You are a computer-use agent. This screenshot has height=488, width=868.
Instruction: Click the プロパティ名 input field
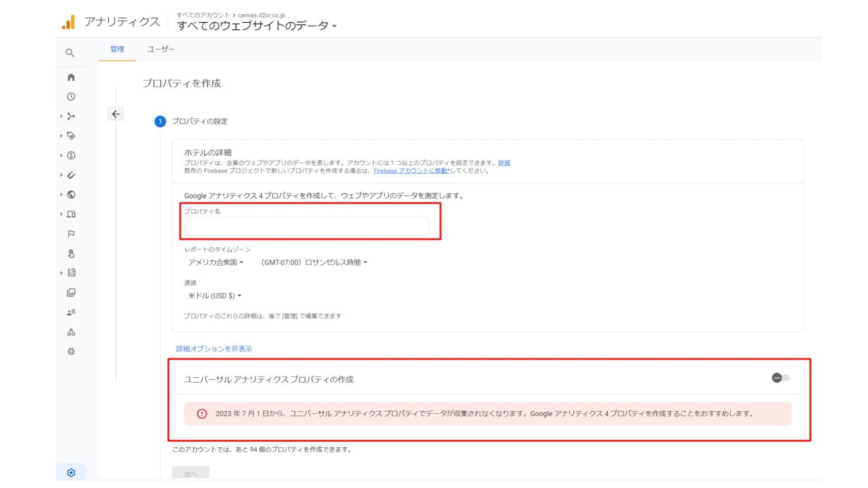(x=307, y=226)
